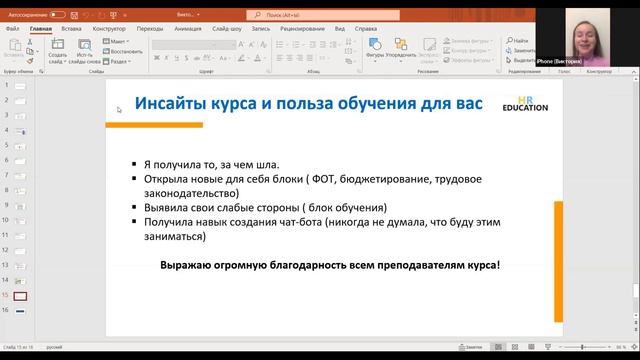Image resolution: width=640 pixels, height=360 pixels.
Task: Toggle strikethrough formatting
Action: click(x=196, y=58)
